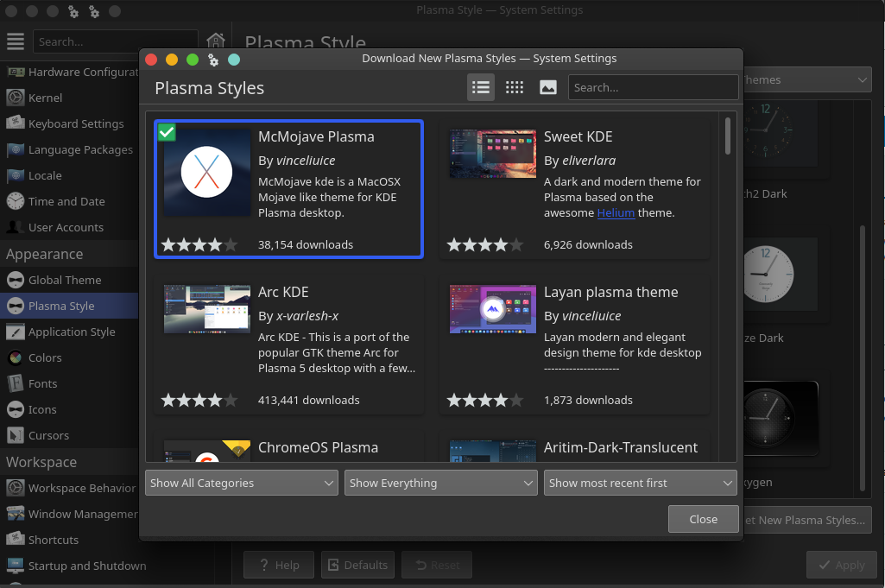
Task: Click the Icons entry icon in the sidebar
Action: tap(16, 409)
